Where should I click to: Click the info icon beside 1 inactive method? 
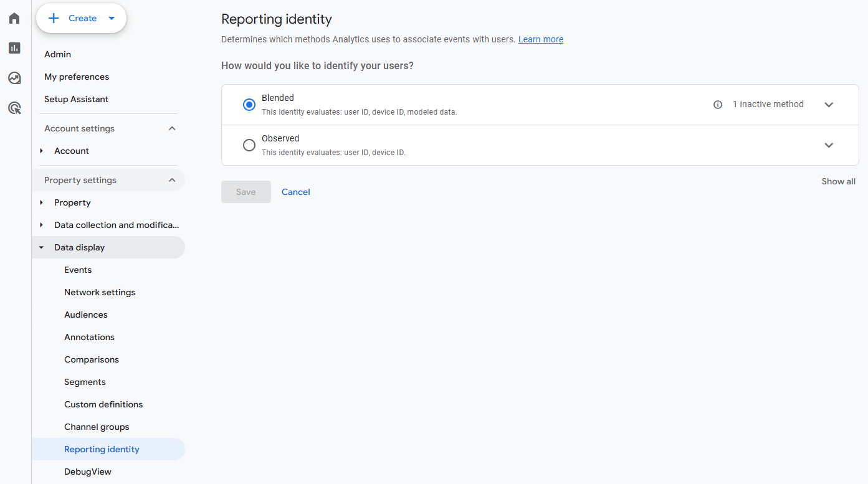[718, 105]
